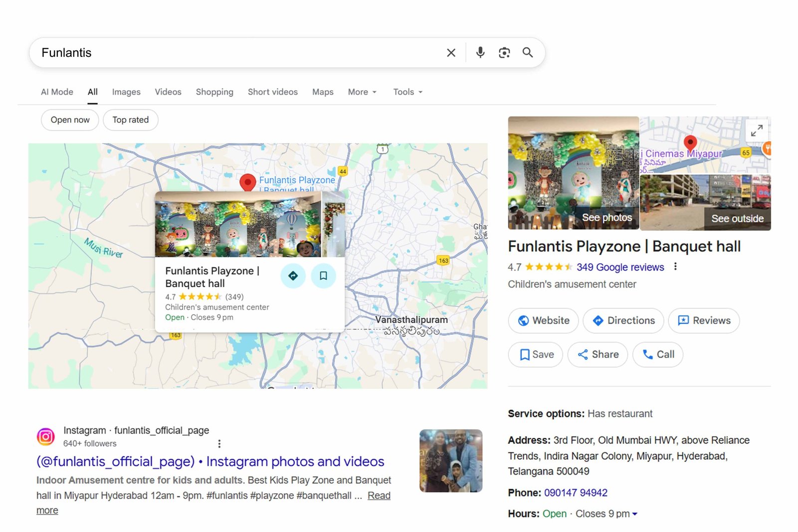Viewport: 798px width, 532px height.
Task: Click the See outside street view thumbnail
Action: point(705,202)
